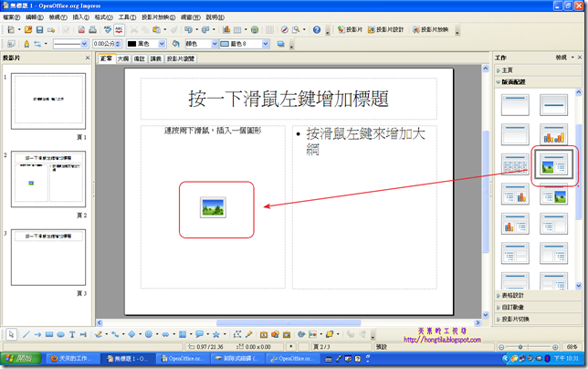Image resolution: width=588 pixels, height=369 pixels.
Task: Click the Open file folder icon
Action: pyautogui.click(x=28, y=29)
